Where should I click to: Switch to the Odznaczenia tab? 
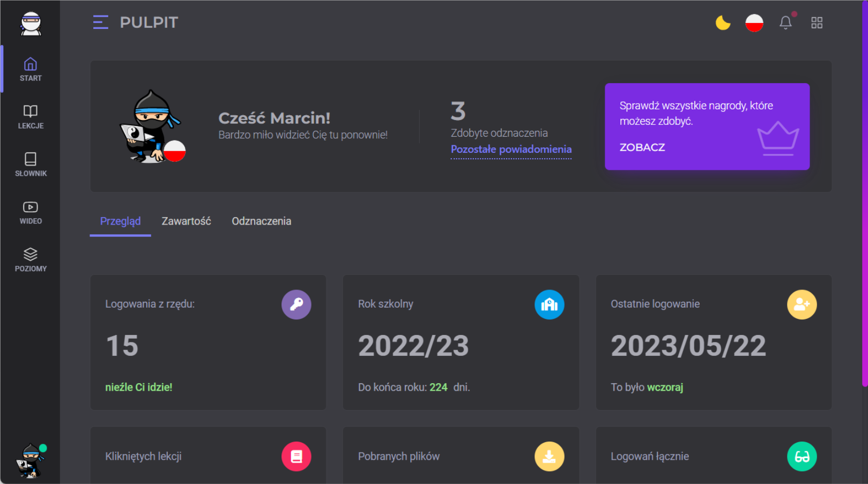coord(261,221)
